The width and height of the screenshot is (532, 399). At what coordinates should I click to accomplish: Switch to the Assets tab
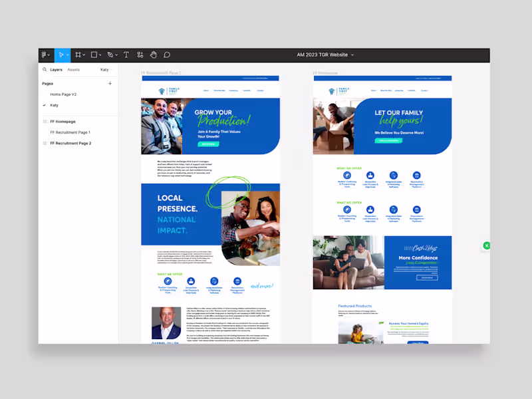tap(73, 70)
